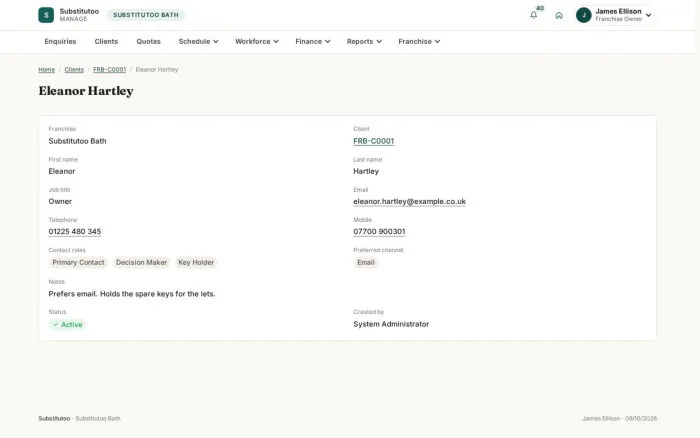700x438 pixels.
Task: Click the Eleanor Hartley page heading
Action: (x=86, y=91)
